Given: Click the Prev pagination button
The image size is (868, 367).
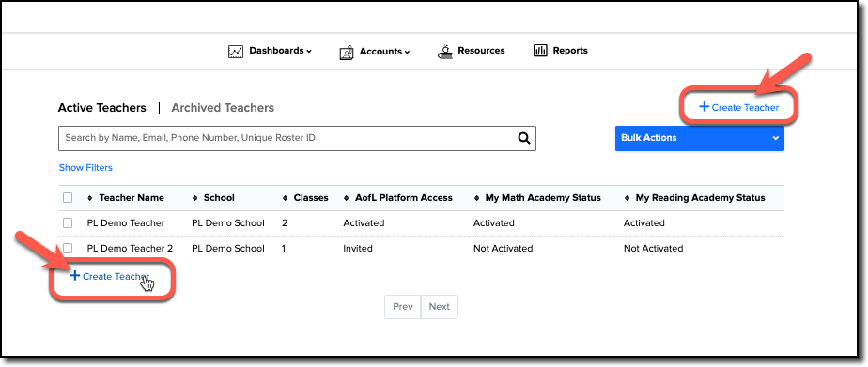Looking at the screenshot, I should point(402,307).
